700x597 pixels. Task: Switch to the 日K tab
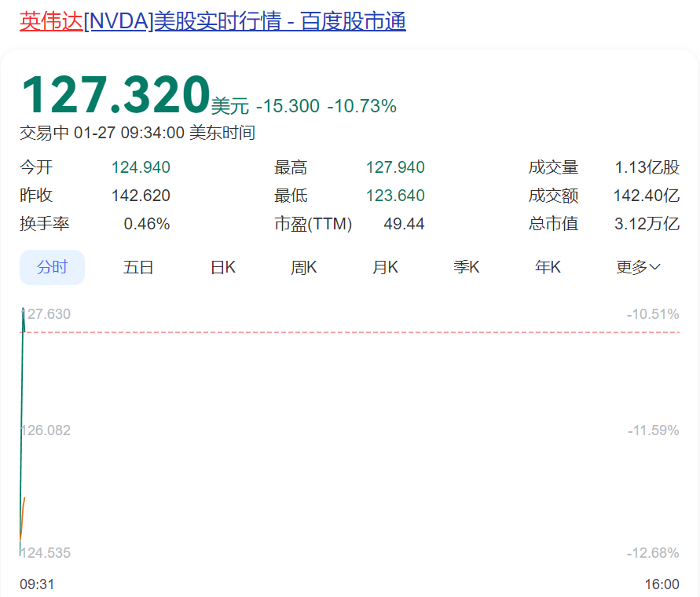[x=223, y=267]
